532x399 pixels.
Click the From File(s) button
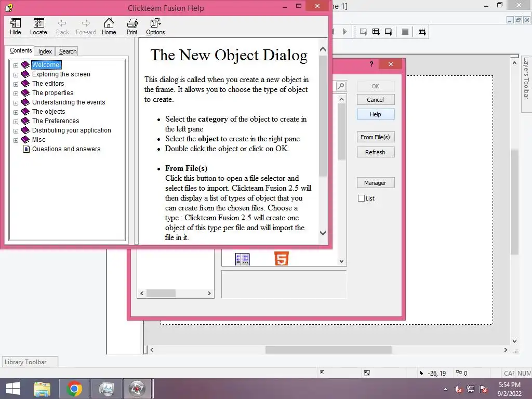(376, 137)
